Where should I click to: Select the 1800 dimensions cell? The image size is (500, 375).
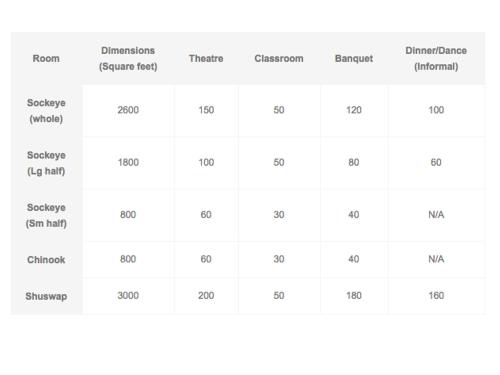click(128, 162)
